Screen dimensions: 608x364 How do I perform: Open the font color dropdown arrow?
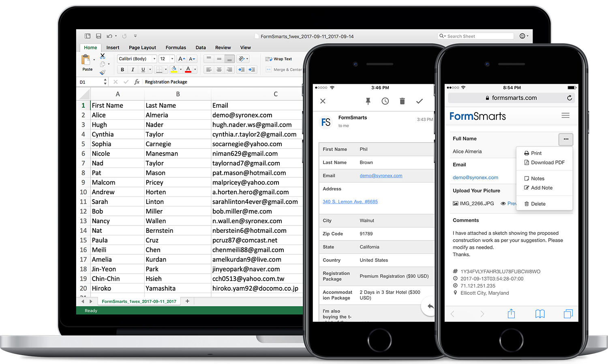tap(195, 70)
